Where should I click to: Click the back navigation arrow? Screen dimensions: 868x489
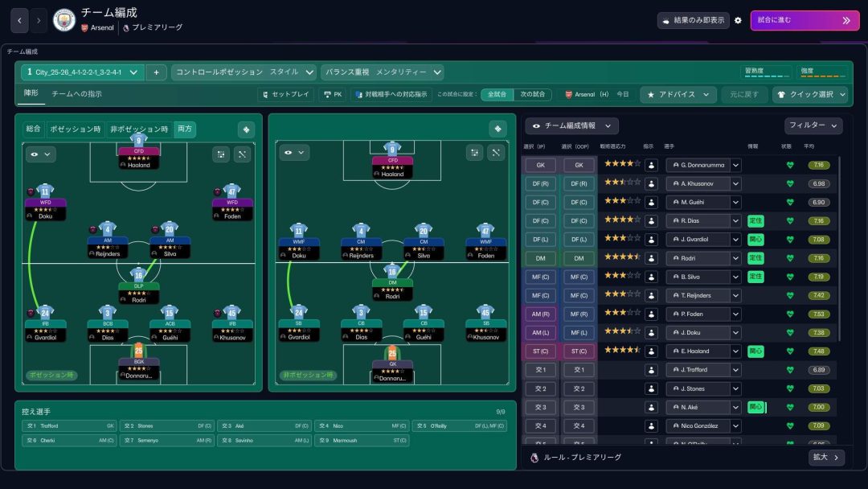20,20
